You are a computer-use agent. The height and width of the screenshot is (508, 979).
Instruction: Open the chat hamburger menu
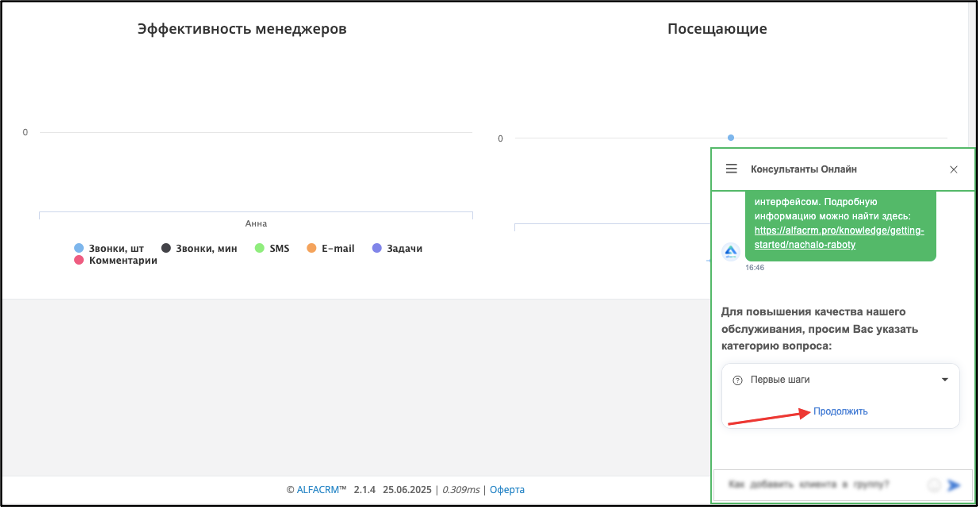[731, 169]
